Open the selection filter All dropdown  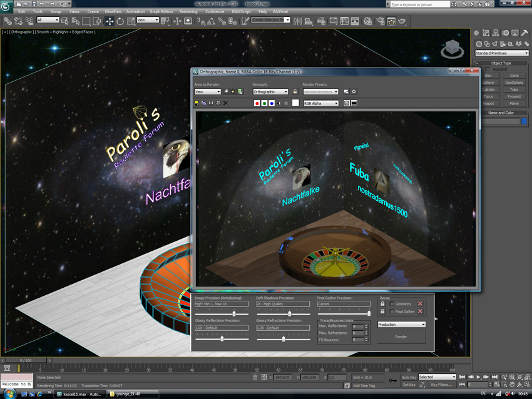(48, 20)
